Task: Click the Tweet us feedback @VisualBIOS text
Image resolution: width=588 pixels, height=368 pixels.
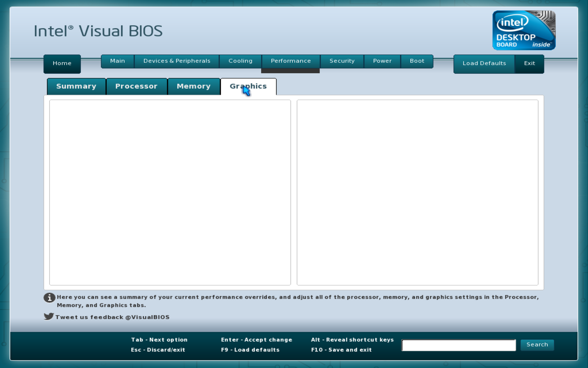Action: (112, 317)
